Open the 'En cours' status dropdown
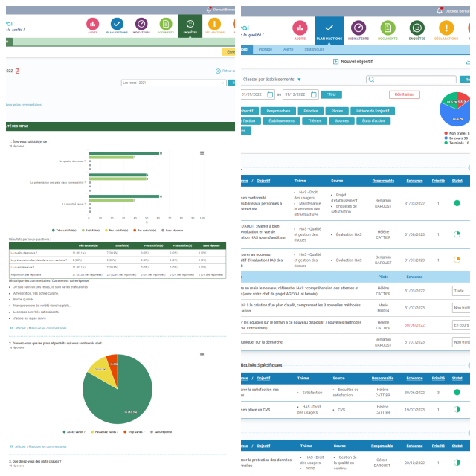 coord(461,325)
